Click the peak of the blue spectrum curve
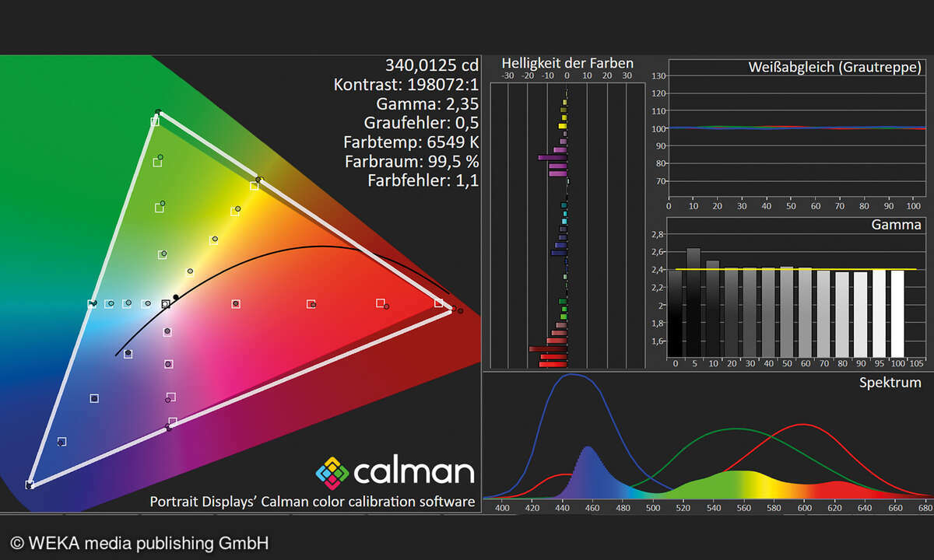The height and width of the screenshot is (560, 934). pos(572,374)
